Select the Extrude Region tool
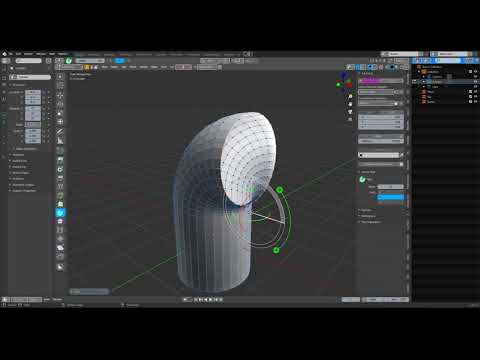 click(60, 160)
